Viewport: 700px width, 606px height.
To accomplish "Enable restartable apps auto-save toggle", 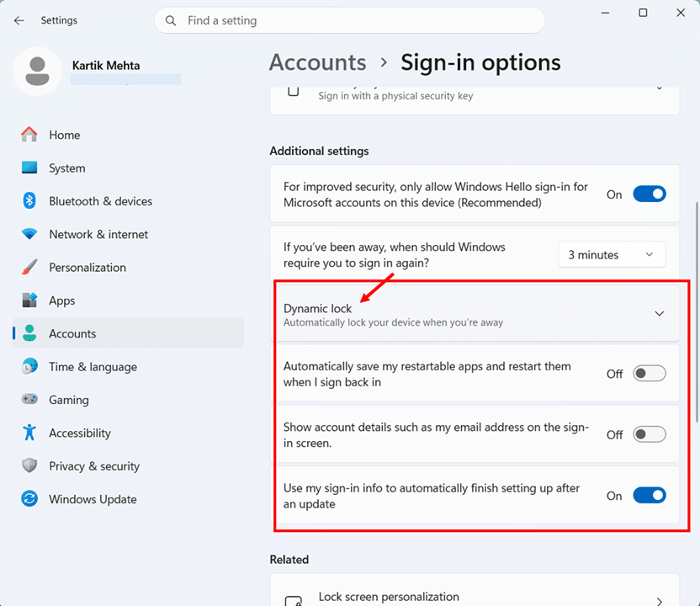I will pyautogui.click(x=650, y=374).
